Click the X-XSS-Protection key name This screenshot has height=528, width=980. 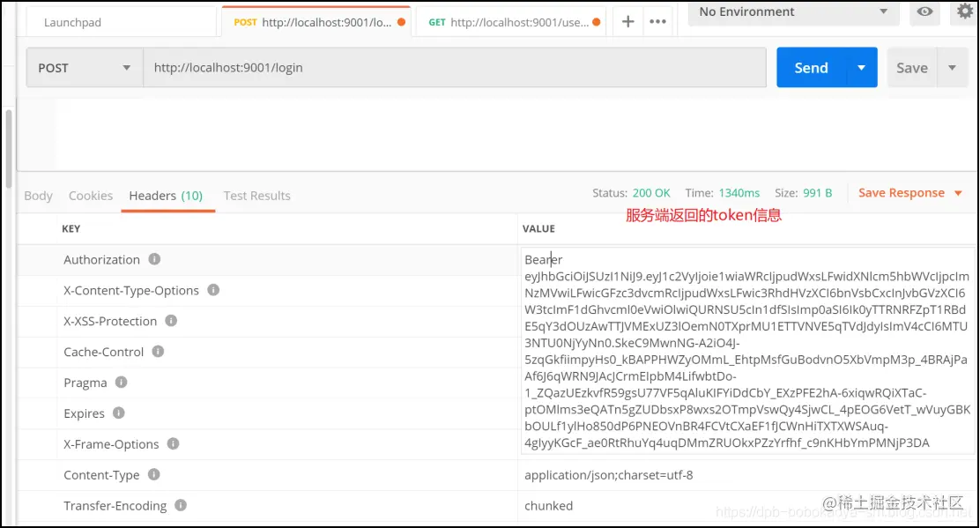point(110,321)
